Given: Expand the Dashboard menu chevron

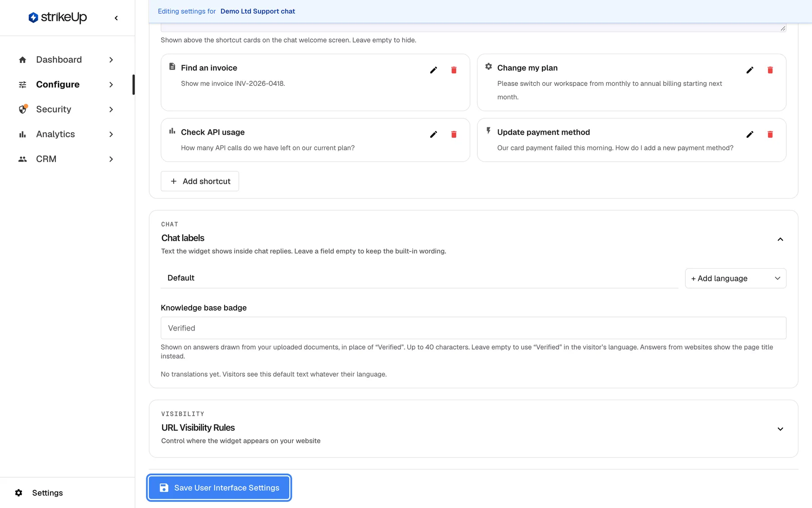Looking at the screenshot, I should [x=111, y=60].
